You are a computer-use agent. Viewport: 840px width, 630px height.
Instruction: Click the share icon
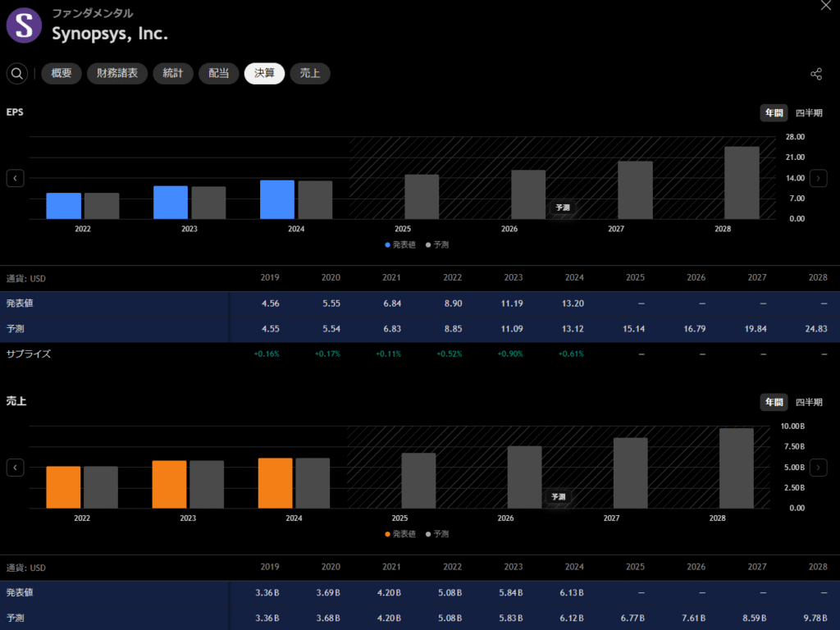tap(816, 74)
